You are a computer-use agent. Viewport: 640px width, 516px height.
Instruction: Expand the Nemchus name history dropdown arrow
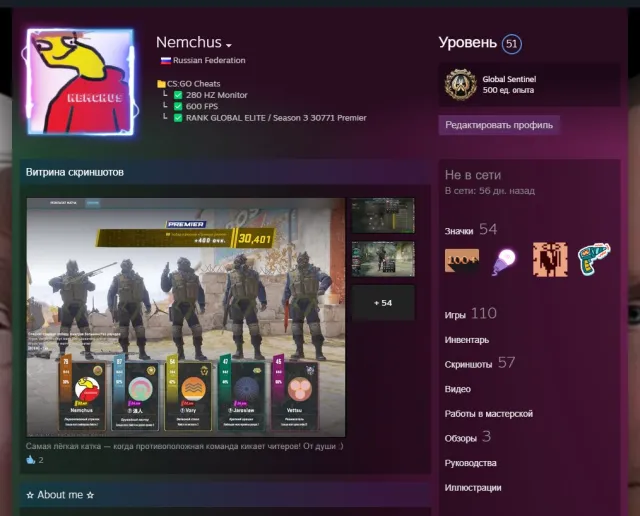point(229,45)
